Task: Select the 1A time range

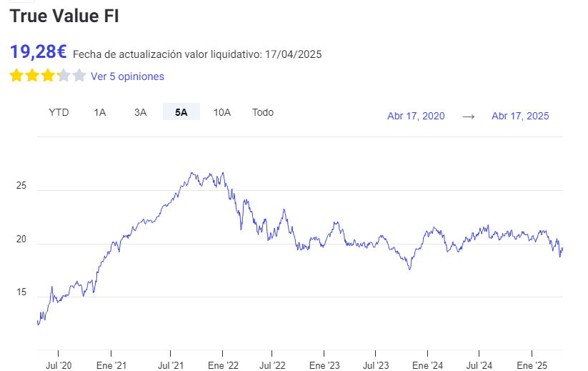Action: point(100,112)
